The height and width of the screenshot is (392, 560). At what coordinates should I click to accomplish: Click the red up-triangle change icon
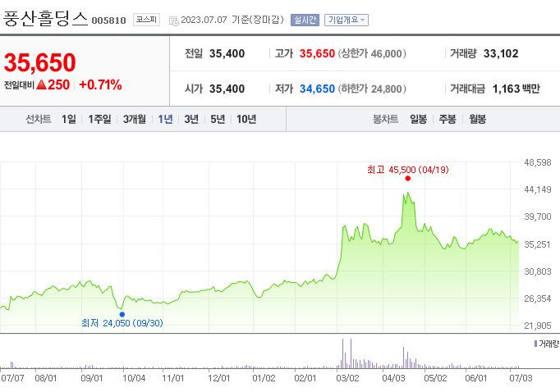pyautogui.click(x=41, y=84)
